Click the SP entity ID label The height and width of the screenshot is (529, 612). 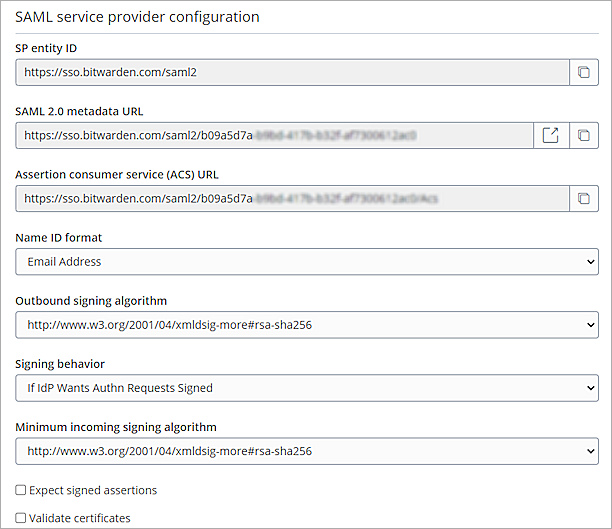[x=46, y=48]
